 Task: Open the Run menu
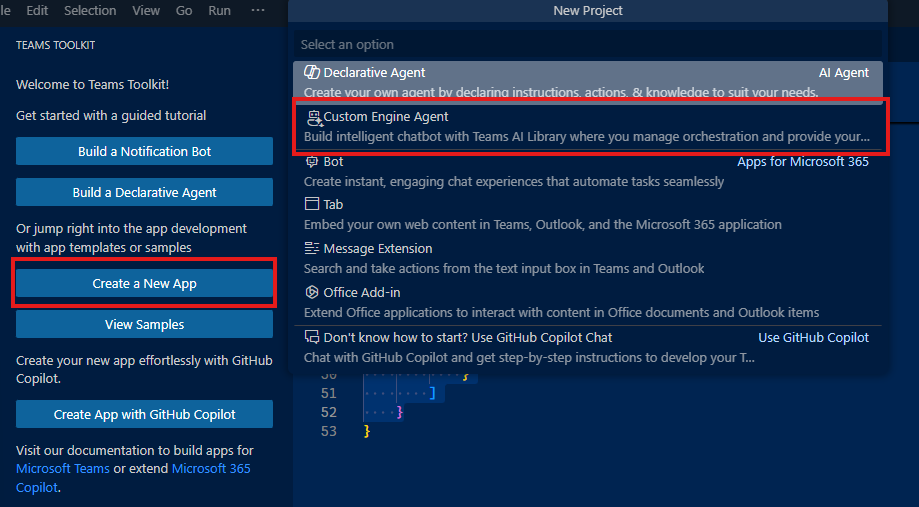pos(219,11)
